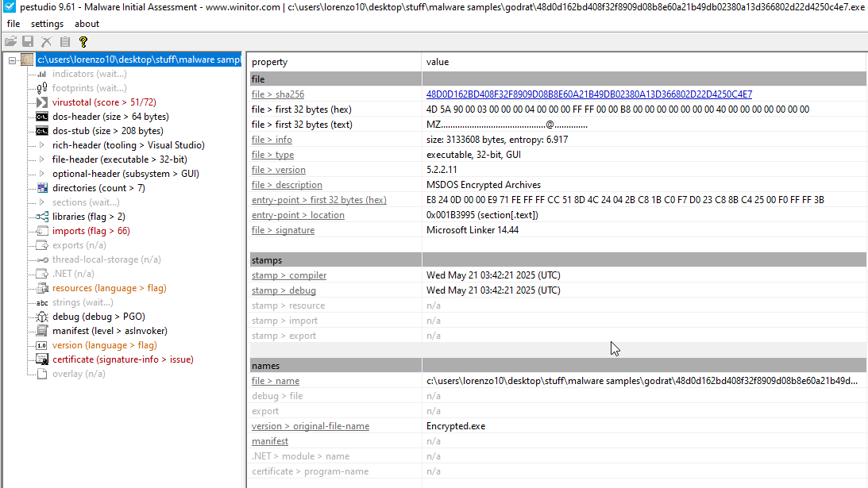Click the directories node icon

coord(42,188)
